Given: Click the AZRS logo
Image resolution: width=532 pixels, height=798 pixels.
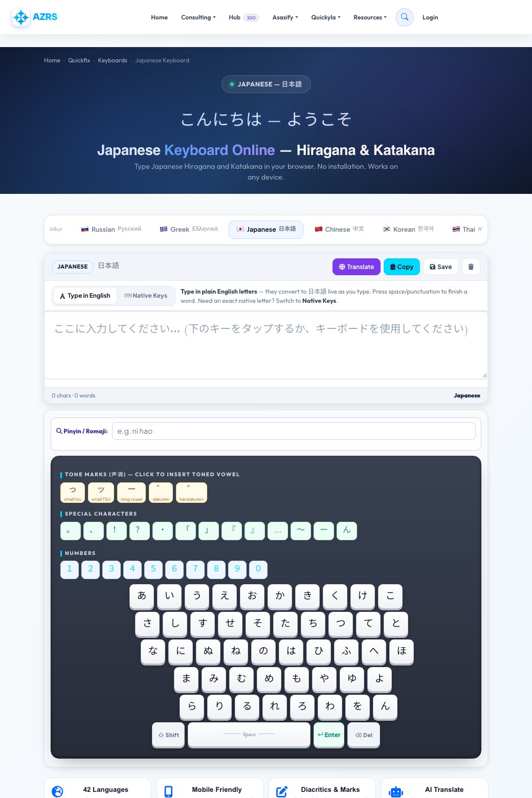Looking at the screenshot, I should (35, 17).
